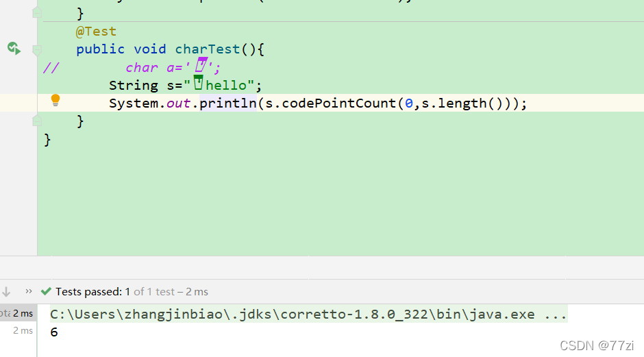
Task: Click the green Tests passed checkmark icon
Action: [46, 291]
